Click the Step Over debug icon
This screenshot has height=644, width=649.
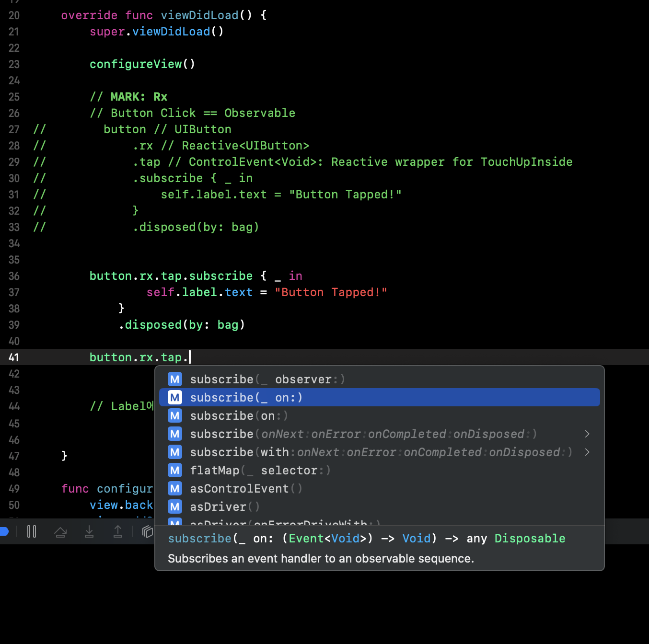click(x=60, y=531)
